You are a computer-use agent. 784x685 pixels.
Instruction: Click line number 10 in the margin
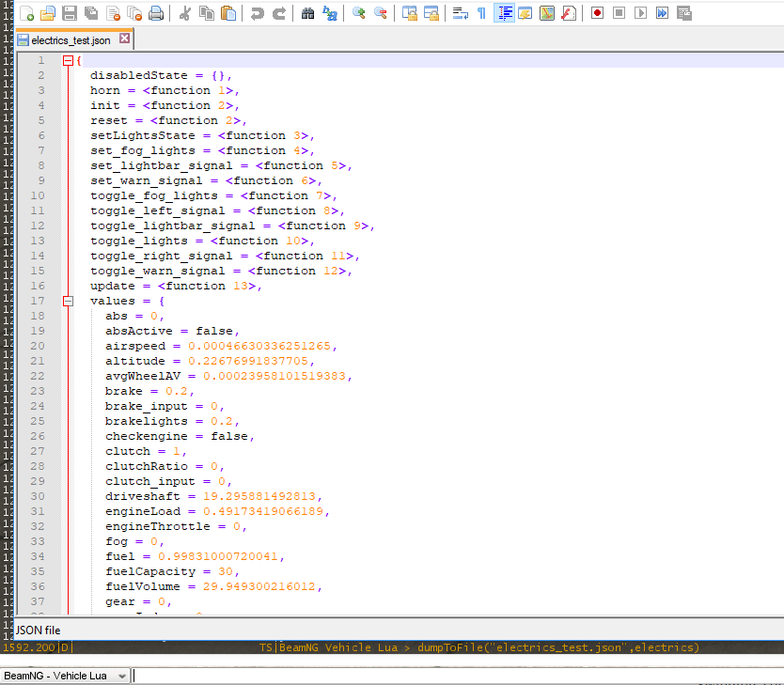pos(38,195)
